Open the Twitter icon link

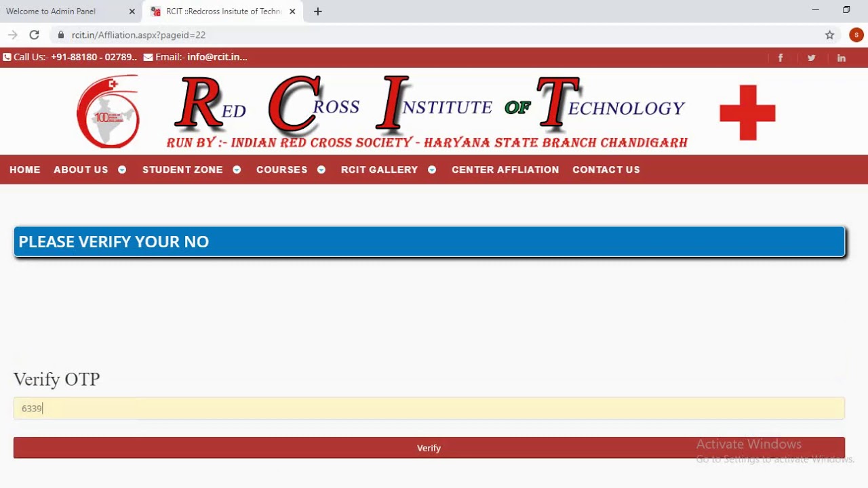tap(811, 58)
